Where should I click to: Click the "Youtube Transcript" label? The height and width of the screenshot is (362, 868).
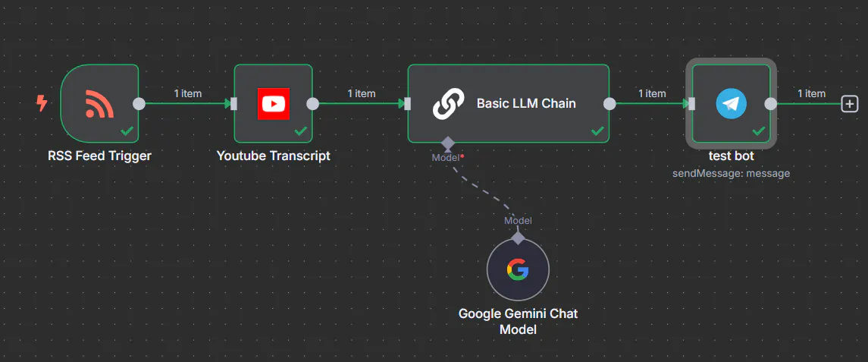274,156
